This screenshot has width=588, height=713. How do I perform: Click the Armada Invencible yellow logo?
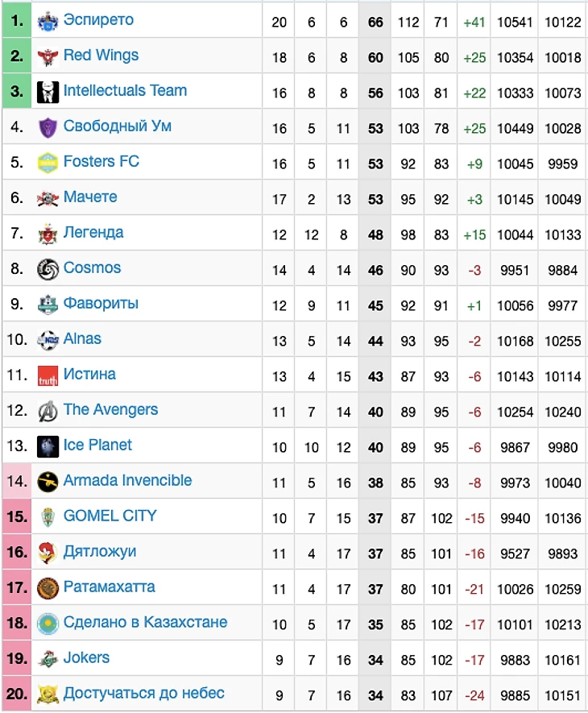pos(48,483)
